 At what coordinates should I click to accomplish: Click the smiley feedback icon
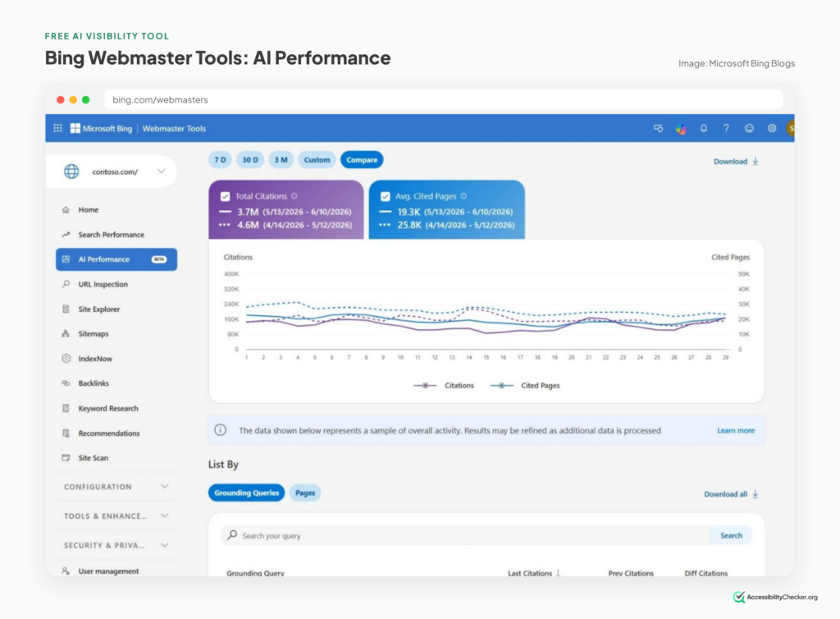point(749,128)
